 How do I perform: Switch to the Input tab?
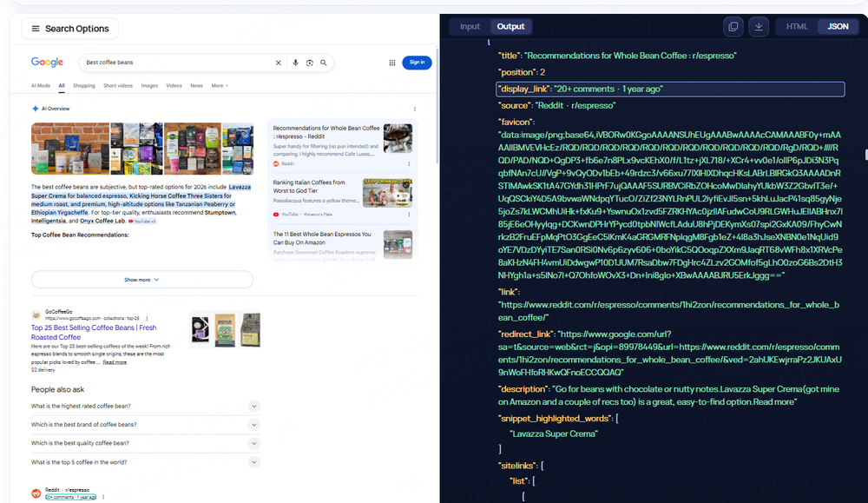pyautogui.click(x=470, y=27)
